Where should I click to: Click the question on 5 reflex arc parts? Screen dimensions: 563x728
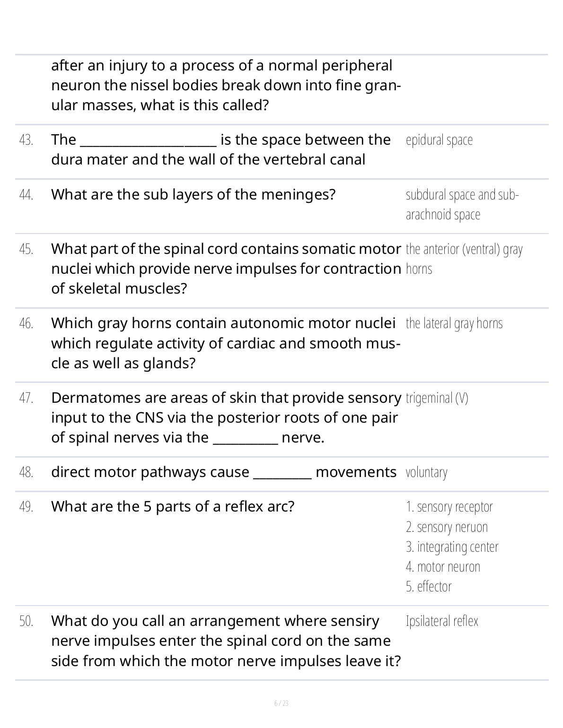[x=173, y=506]
